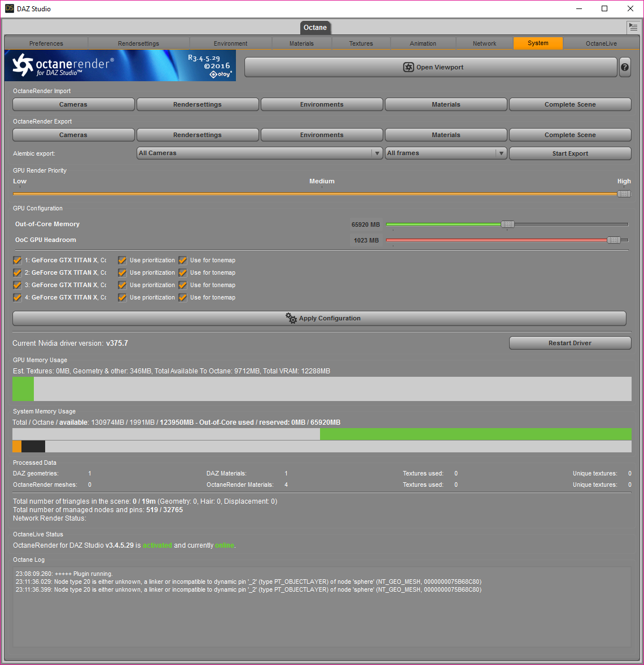Click Start Export for Alembic
644x665 pixels.
point(570,153)
